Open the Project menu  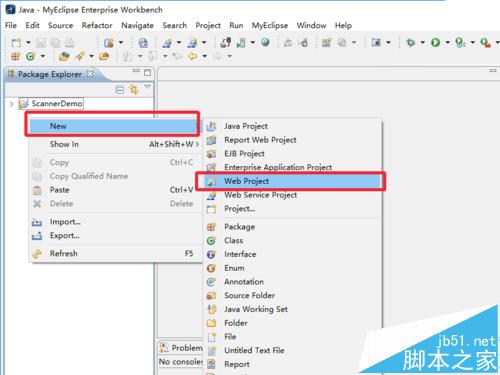(x=208, y=25)
